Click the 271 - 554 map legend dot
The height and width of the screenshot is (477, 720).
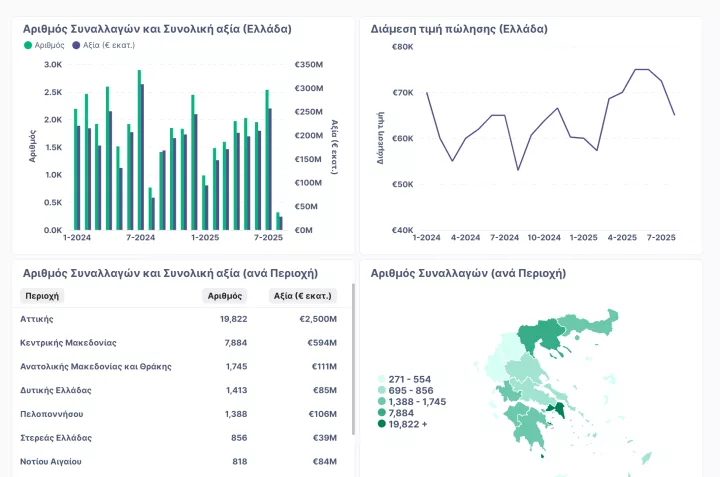(381, 380)
